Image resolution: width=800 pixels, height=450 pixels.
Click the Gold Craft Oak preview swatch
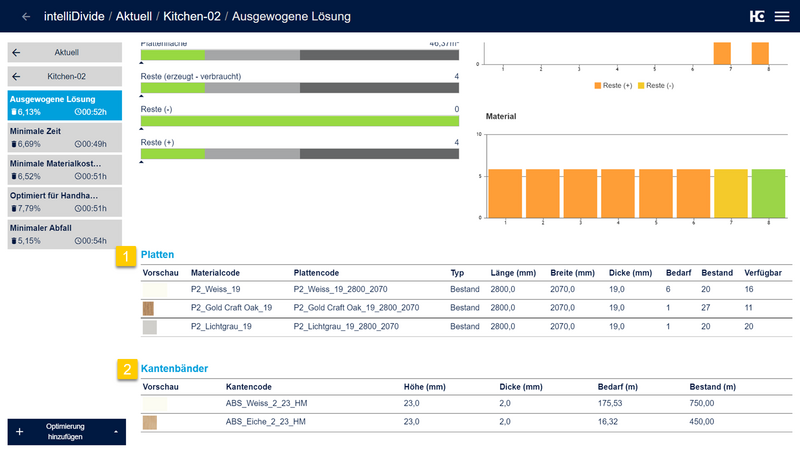coord(150,308)
